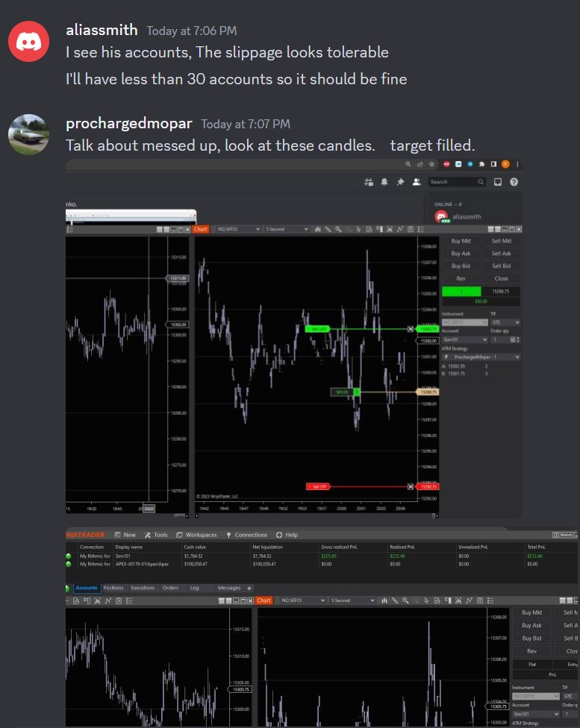This screenshot has height=728, width=580.
Task: Expand the ATM Strategy ProchargedMopar dropdown
Action: 481,357
